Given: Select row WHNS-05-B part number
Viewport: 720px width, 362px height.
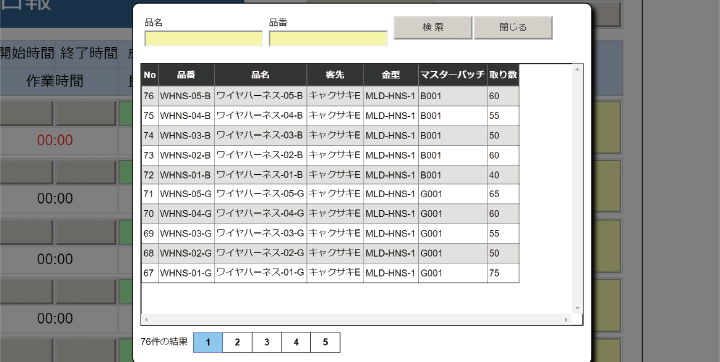Looking at the screenshot, I should [x=185, y=96].
